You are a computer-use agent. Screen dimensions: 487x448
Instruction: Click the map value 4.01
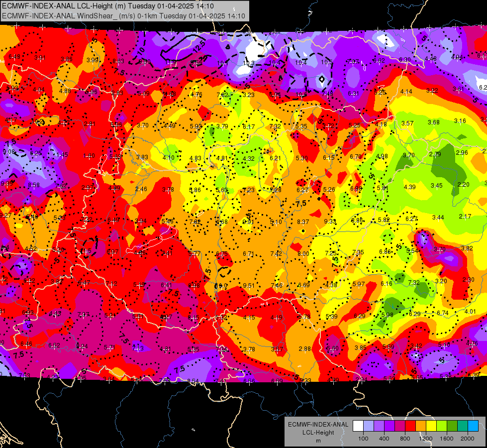[470, 312]
